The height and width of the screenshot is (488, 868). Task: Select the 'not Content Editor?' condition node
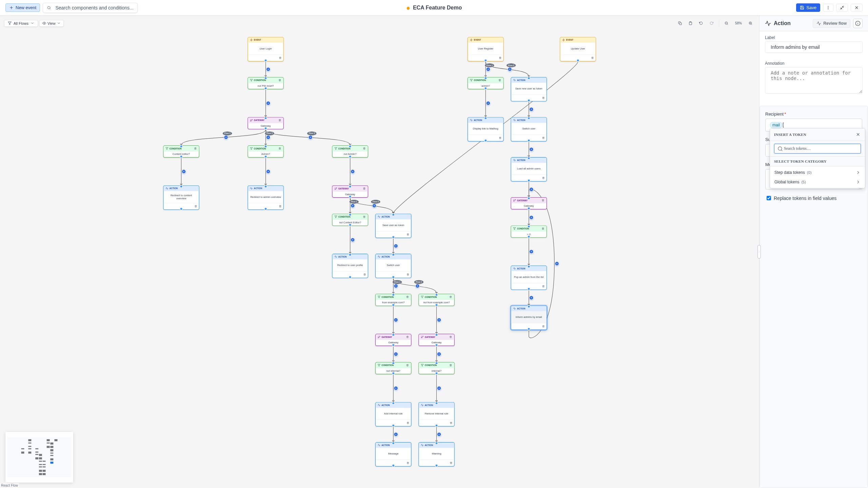[350, 220]
